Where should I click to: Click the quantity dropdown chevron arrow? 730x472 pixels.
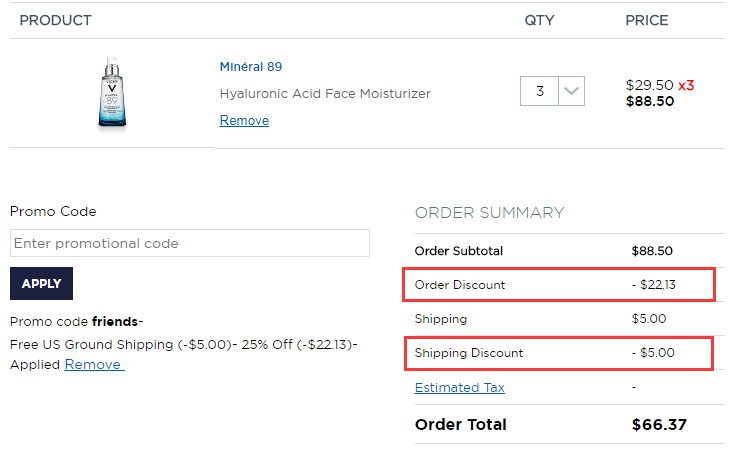tap(571, 91)
